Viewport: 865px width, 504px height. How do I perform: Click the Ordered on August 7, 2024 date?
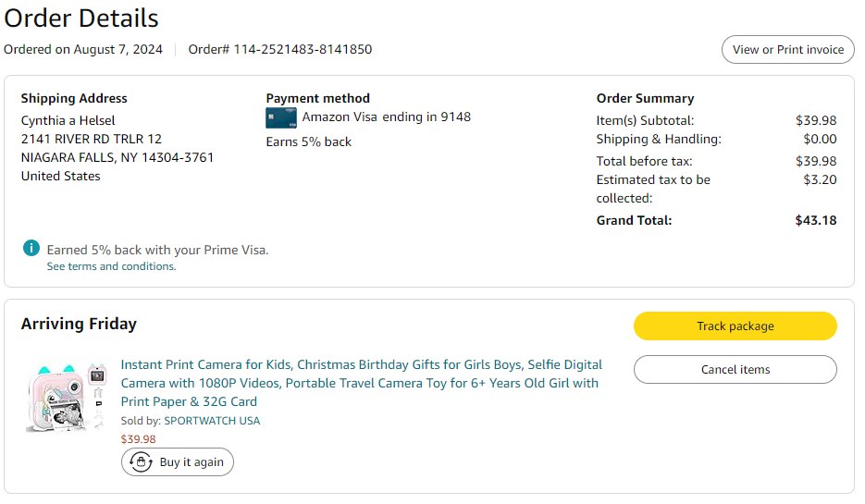[x=83, y=49]
